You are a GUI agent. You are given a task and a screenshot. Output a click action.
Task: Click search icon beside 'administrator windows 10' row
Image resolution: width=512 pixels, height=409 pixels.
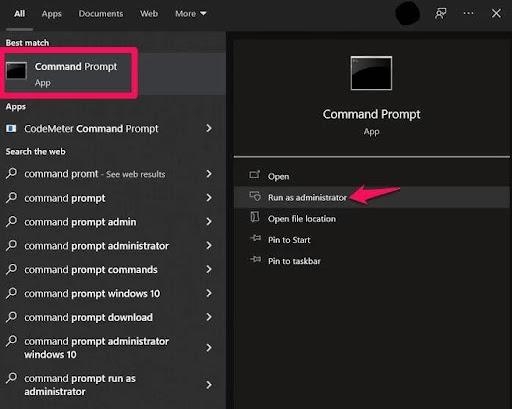pyautogui.click(x=11, y=341)
